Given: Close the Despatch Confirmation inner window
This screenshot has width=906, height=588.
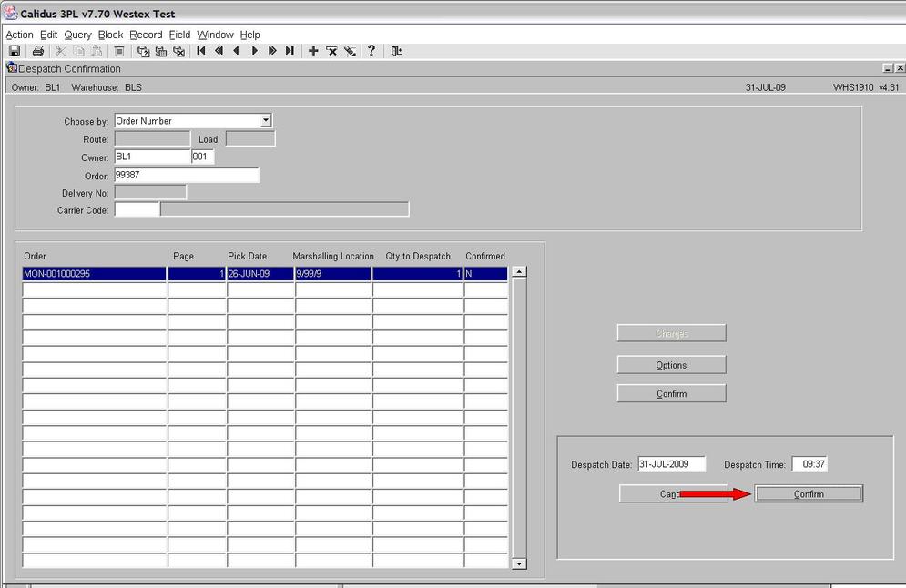Looking at the screenshot, I should click(x=900, y=68).
